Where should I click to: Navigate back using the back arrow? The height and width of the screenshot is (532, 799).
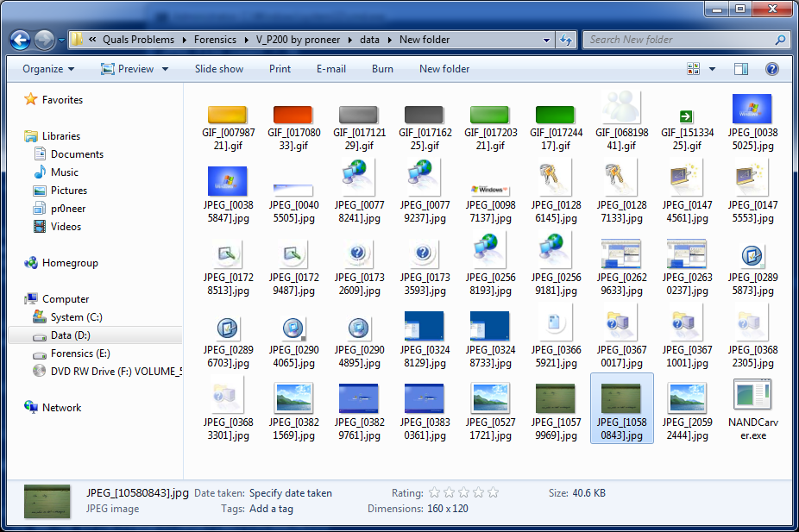[x=19, y=40]
